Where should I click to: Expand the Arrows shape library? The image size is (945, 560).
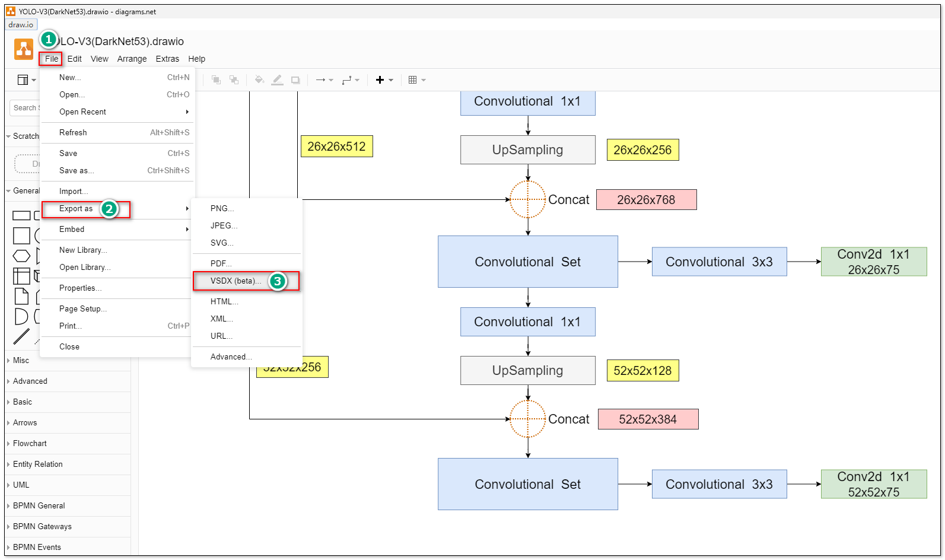(68, 422)
